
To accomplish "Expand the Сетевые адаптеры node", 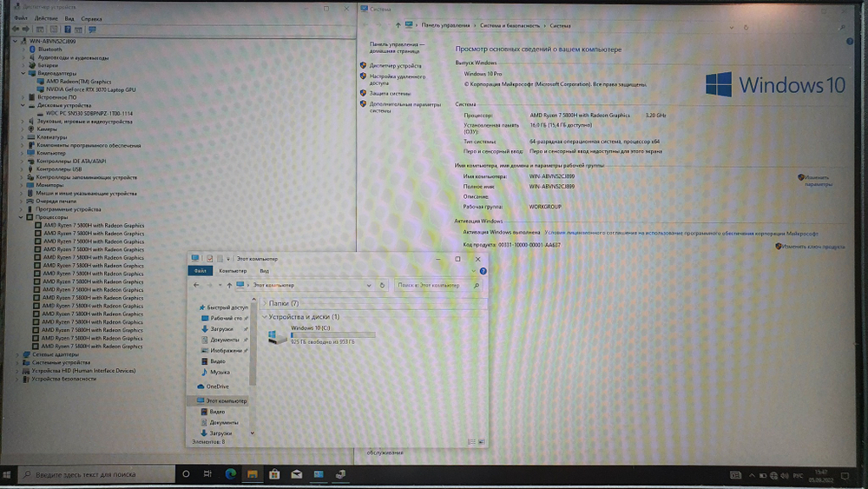I will [17, 354].
